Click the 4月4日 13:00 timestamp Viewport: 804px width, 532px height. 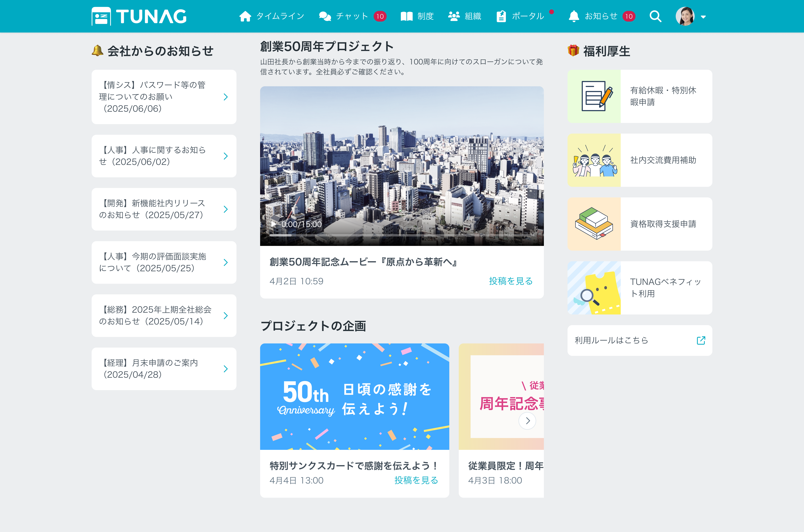[x=296, y=480]
